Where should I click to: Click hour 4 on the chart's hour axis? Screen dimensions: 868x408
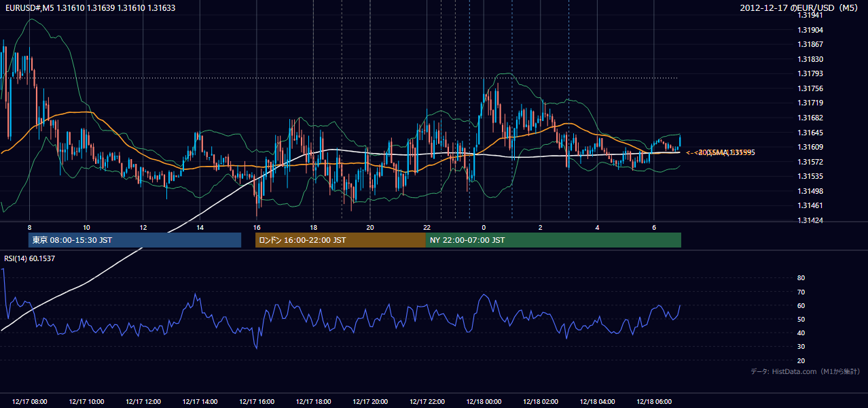pos(597,227)
